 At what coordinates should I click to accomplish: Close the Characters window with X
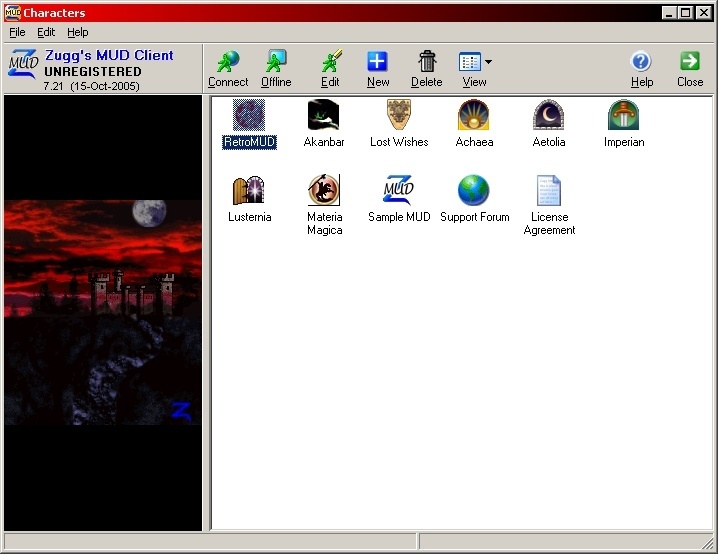704,13
